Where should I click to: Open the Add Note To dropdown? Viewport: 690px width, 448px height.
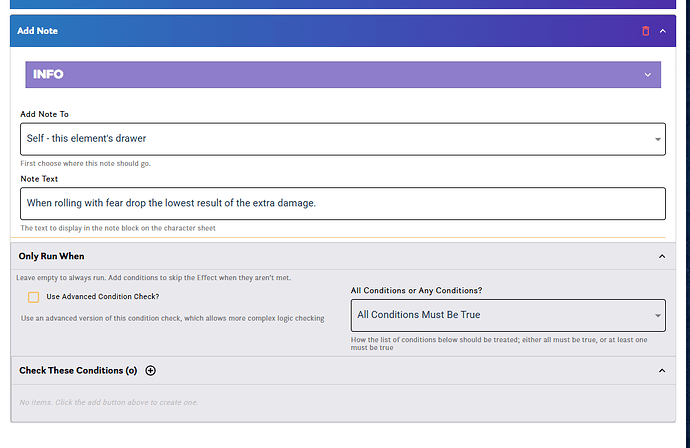pos(343,139)
